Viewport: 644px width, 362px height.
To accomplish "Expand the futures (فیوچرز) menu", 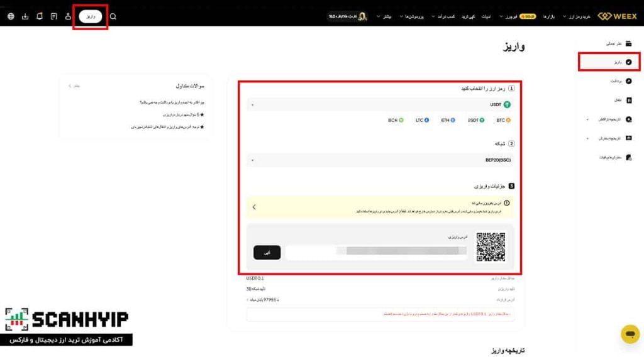I will coord(508,17).
